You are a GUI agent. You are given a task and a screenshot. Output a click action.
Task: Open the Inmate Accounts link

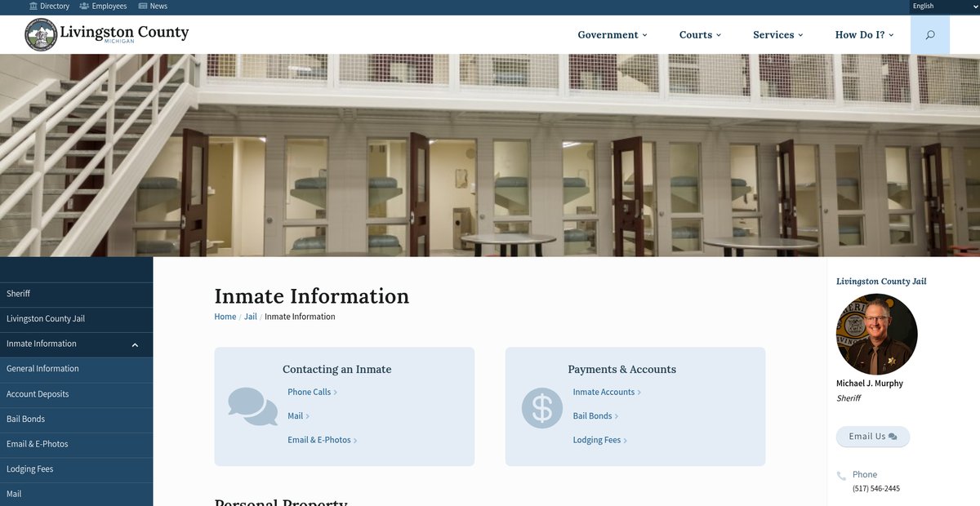click(x=607, y=393)
